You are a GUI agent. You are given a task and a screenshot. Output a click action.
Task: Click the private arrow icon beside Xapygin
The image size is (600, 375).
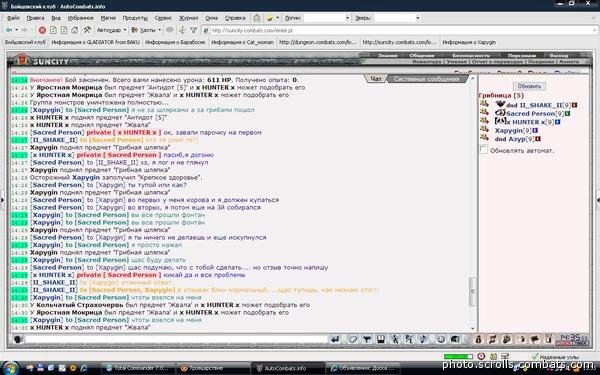[x=484, y=129]
